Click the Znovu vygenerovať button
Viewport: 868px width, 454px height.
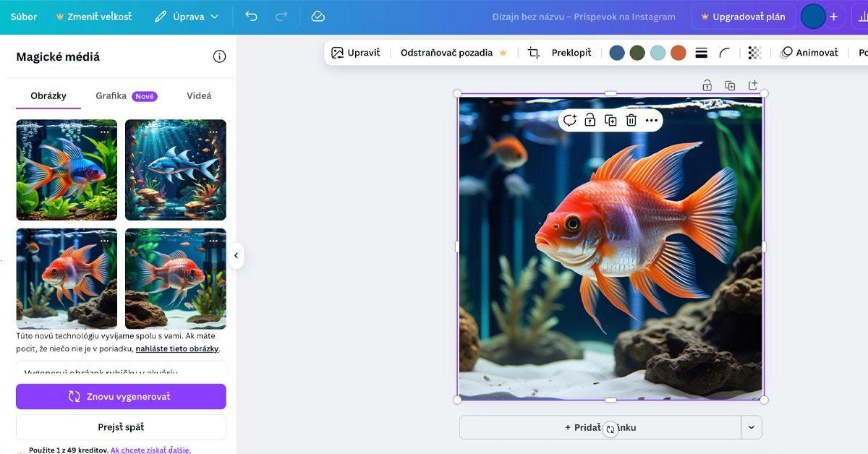tap(121, 396)
